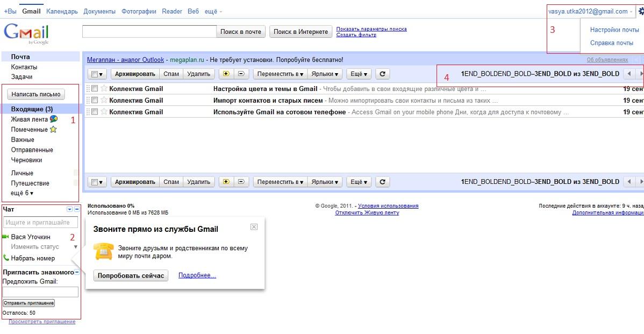Star the "Импорт контактов" email
This screenshot has height=334, width=644.
[104, 100]
